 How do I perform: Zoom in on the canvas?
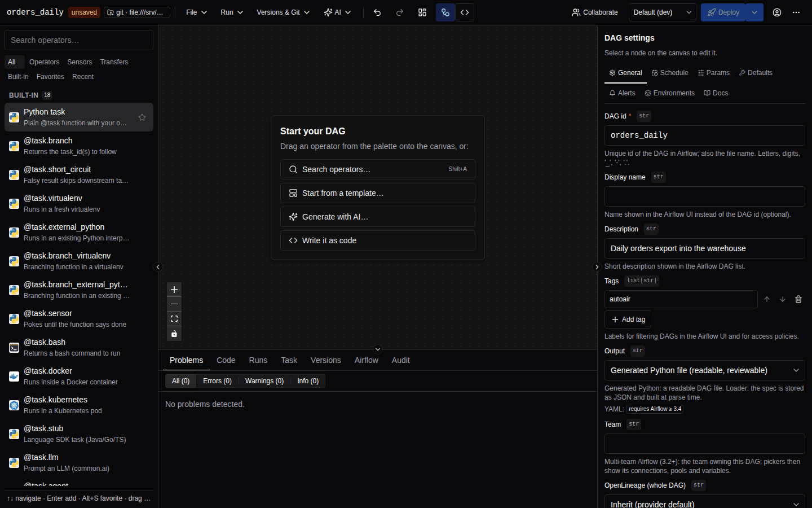coord(174,290)
